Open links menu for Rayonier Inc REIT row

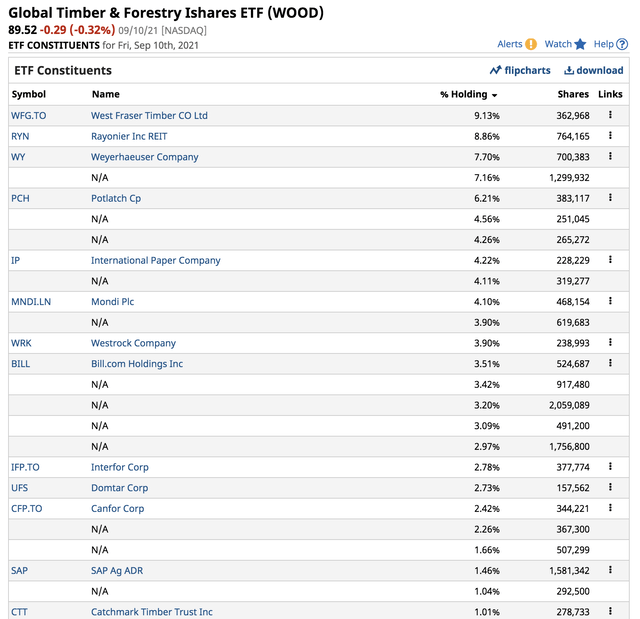pos(610,136)
